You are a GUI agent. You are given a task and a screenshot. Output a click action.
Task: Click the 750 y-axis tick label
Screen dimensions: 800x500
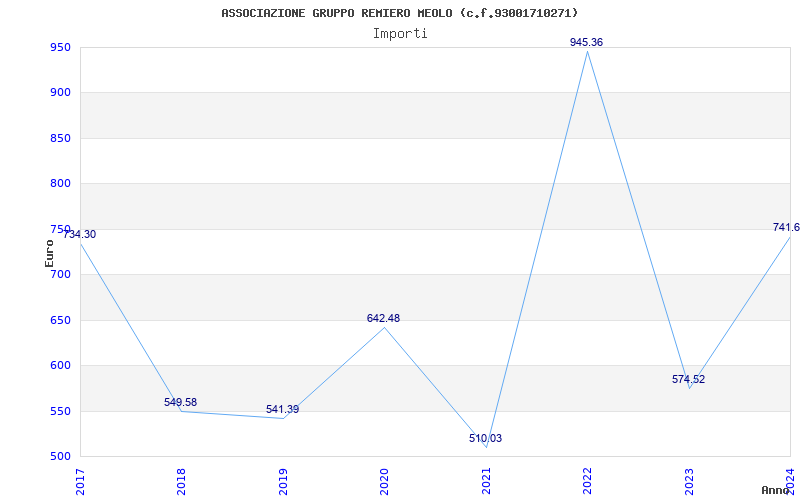point(60,229)
